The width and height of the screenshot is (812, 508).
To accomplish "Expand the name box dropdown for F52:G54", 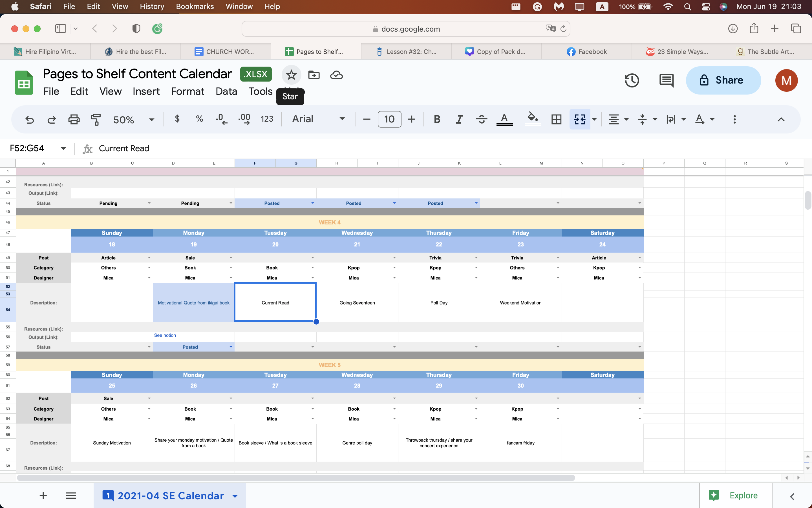I will (63, 148).
